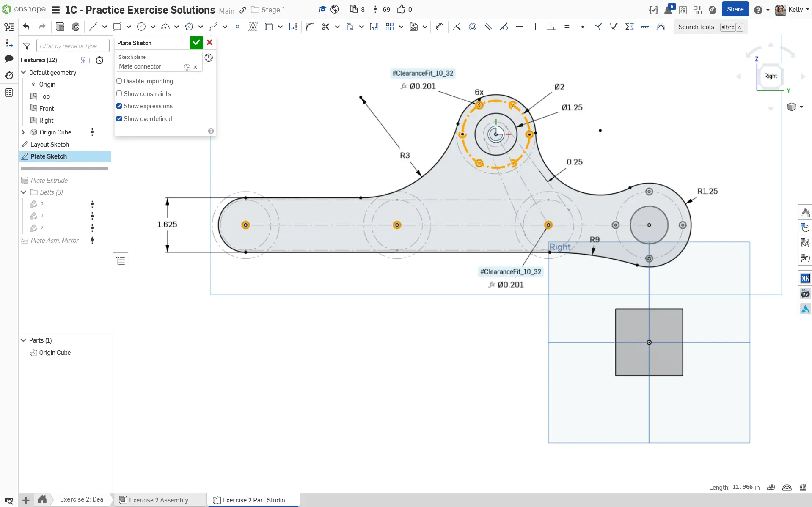Check the Show constraints option
This screenshot has height=507, width=812.
119,94
